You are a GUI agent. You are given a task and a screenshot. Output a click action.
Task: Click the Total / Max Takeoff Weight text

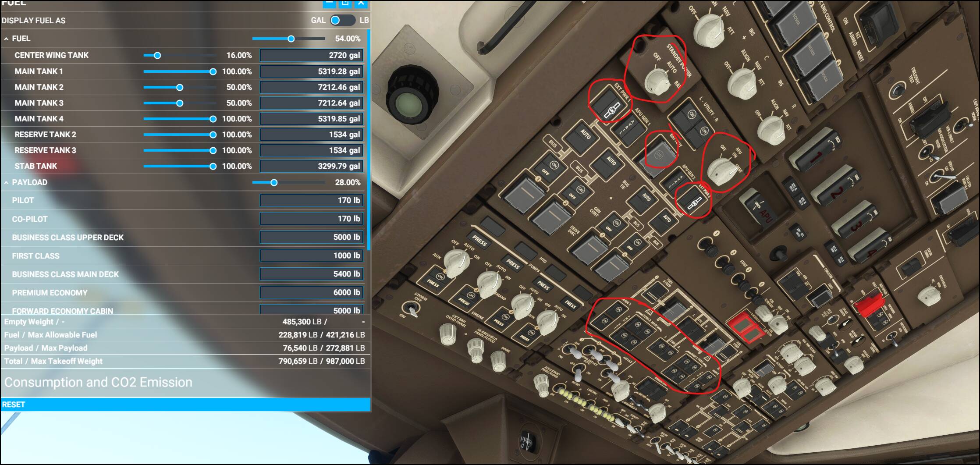click(53, 361)
